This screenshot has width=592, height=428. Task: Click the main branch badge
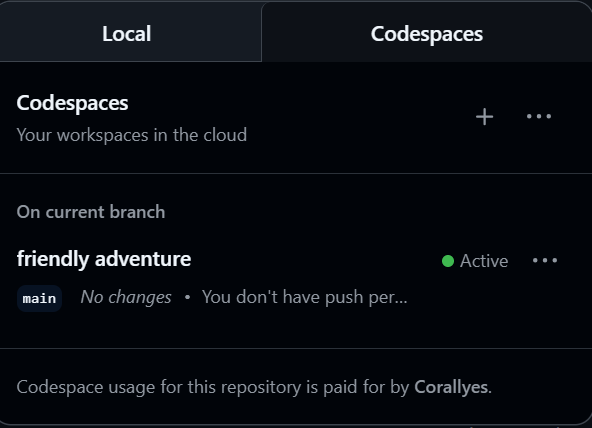(39, 299)
